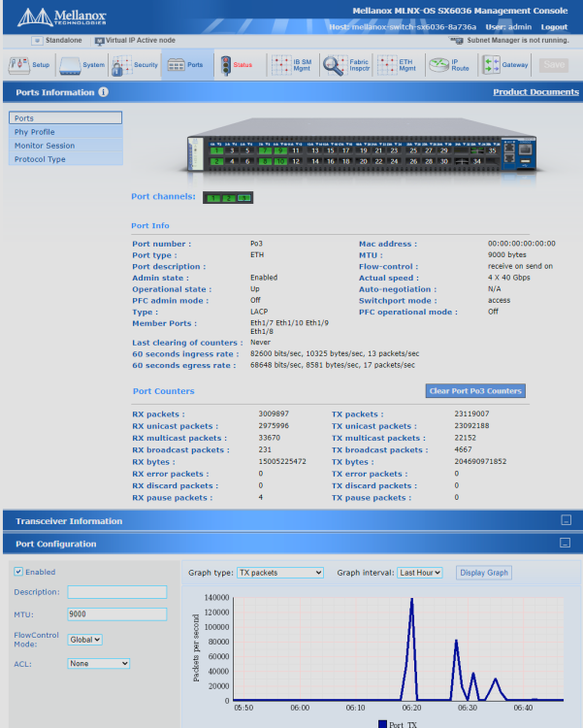Select switch port 1 on chassis image
The height and width of the screenshot is (728, 583).
click(216, 150)
